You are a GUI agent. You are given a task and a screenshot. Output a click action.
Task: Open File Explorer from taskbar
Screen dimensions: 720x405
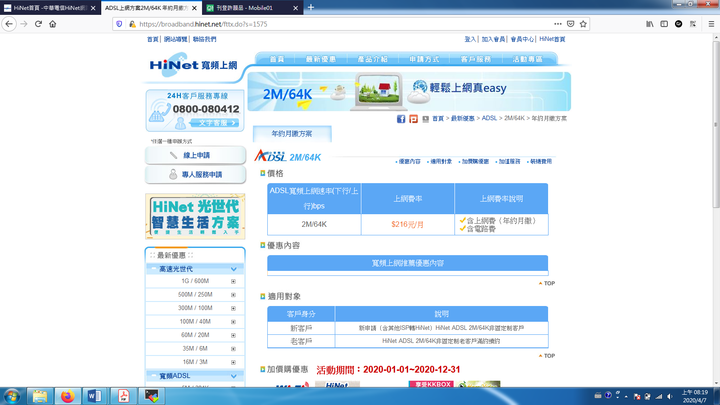(x=40, y=396)
